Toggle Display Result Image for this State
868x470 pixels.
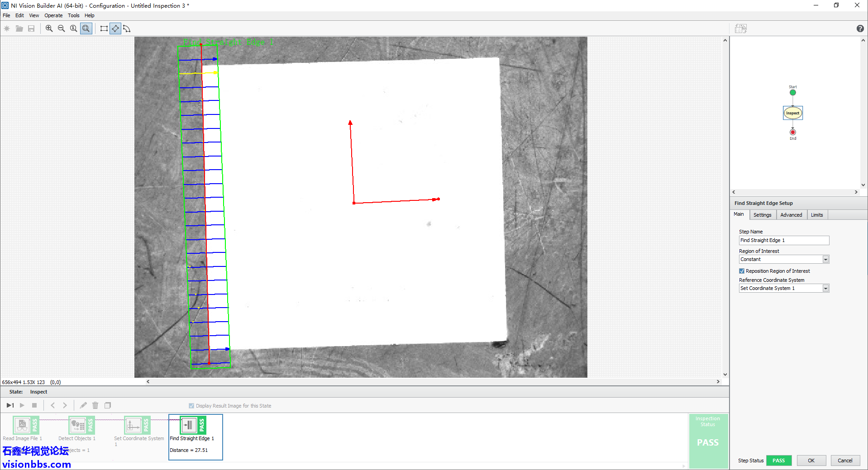[x=191, y=406]
